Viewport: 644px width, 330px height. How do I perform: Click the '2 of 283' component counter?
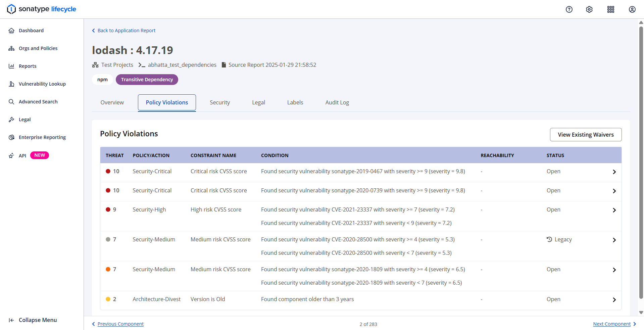[x=368, y=324]
